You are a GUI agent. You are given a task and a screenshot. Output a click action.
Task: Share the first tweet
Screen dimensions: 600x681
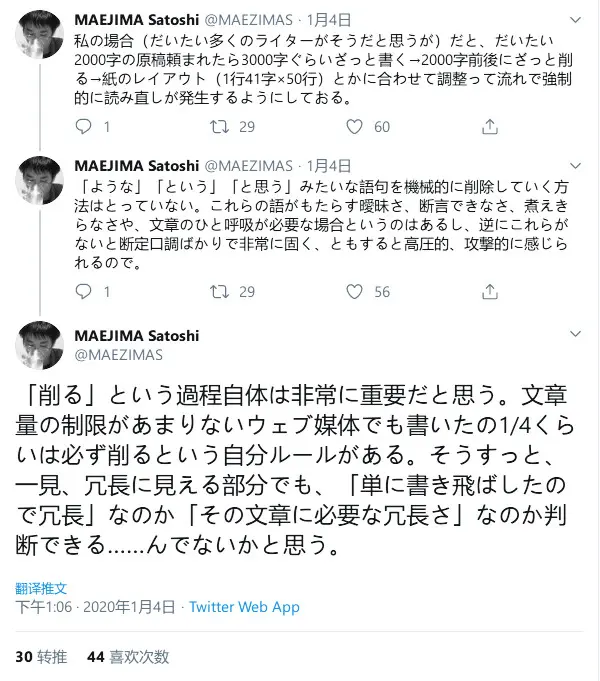click(489, 127)
